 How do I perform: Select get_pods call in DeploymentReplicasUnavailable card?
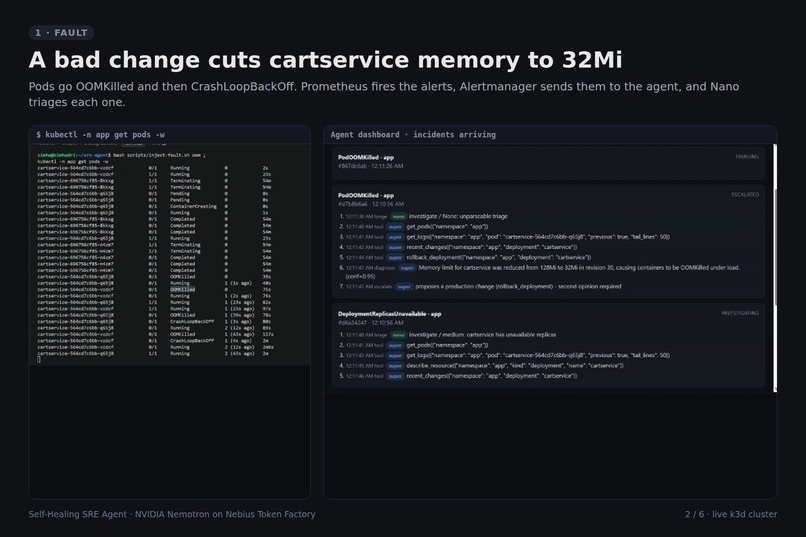click(x=447, y=345)
